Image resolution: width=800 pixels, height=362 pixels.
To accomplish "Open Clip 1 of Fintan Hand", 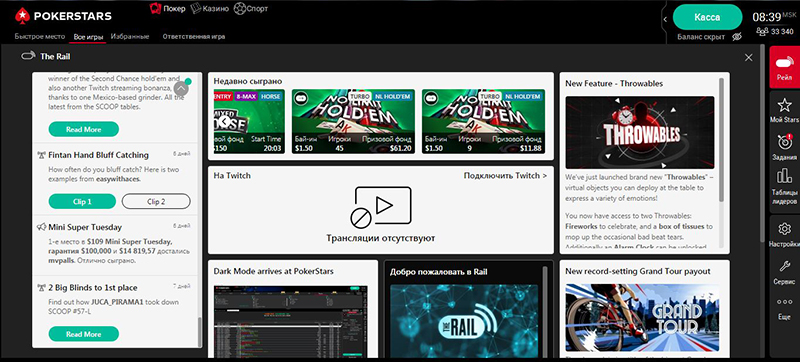I will [x=82, y=201].
